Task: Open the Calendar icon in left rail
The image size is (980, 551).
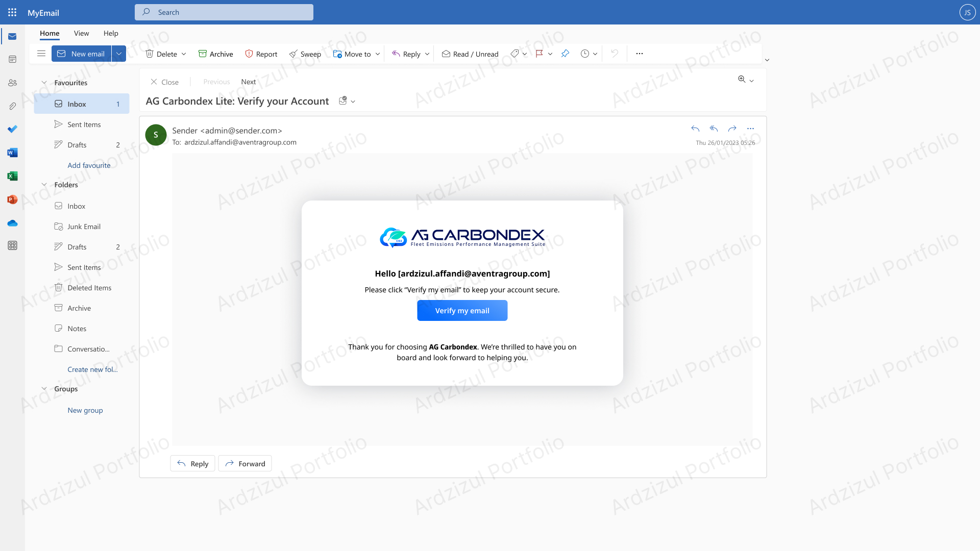Action: 12,60
